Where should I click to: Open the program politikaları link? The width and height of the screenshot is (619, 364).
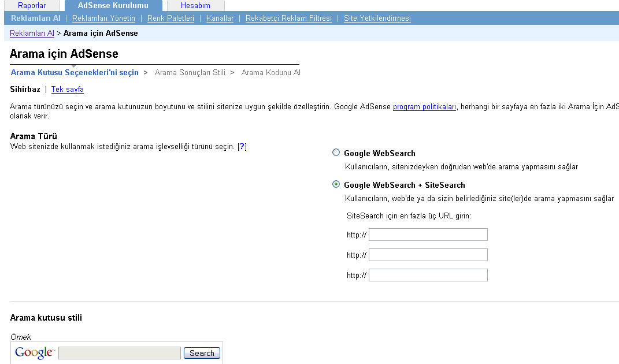click(424, 106)
